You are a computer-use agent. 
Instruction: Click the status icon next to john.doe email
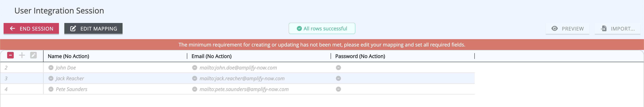[x=194, y=68]
